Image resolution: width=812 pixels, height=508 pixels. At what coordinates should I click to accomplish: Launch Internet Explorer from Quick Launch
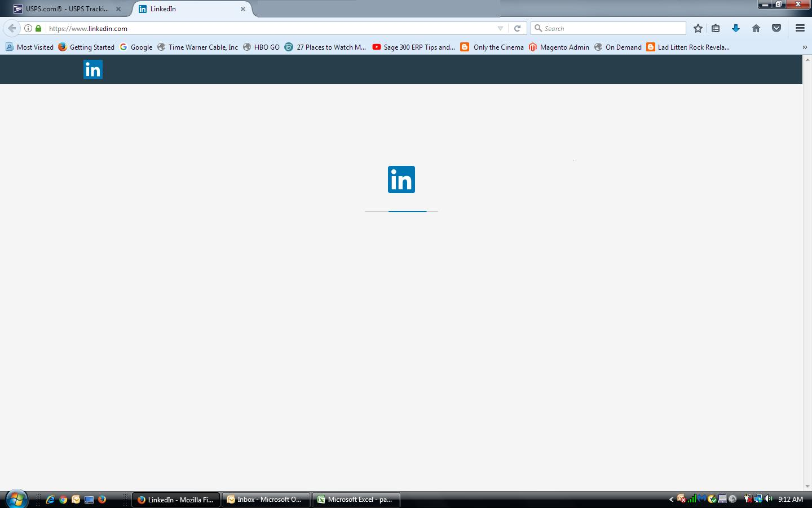pos(50,500)
